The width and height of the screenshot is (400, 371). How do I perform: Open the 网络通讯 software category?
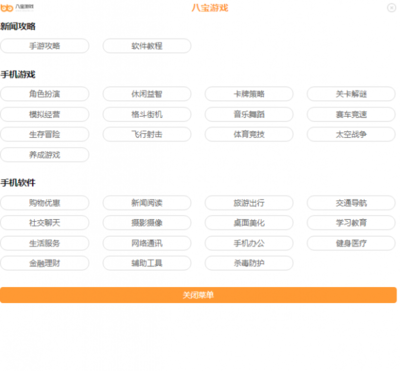[147, 243]
